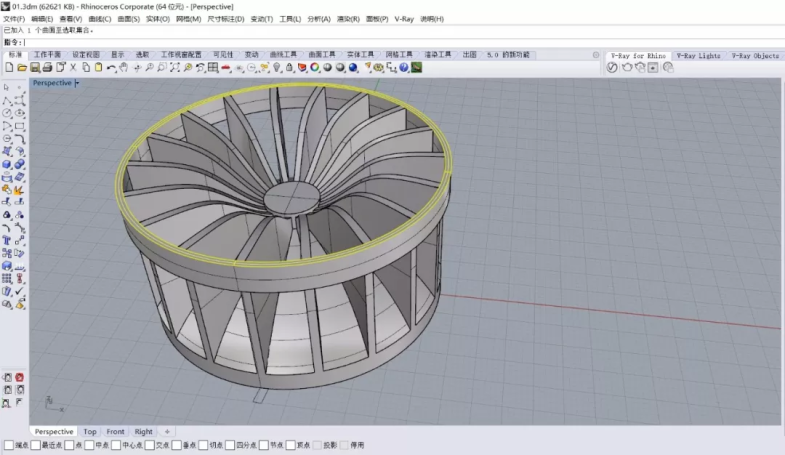Switch to the Top viewport tab
Screen dimensions: 785x455
[90, 432]
